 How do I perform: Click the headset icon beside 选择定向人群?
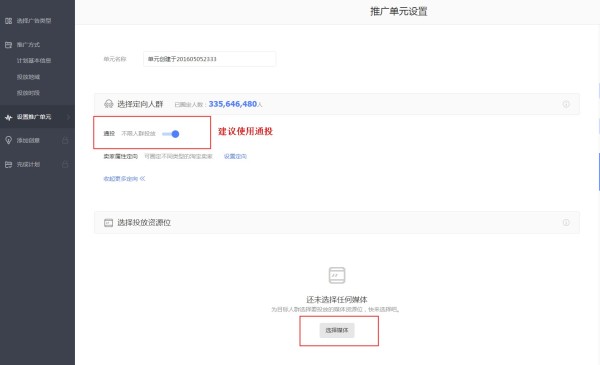109,104
